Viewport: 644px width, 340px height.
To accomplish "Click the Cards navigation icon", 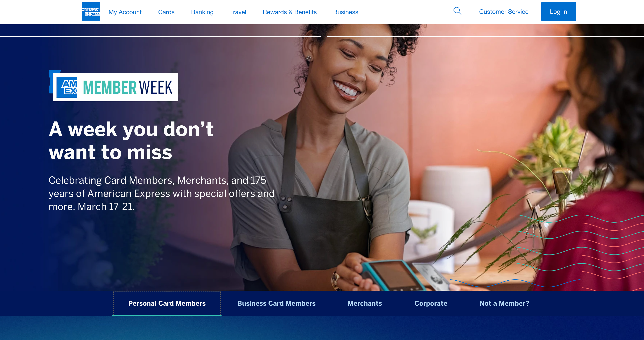I will pos(166,12).
